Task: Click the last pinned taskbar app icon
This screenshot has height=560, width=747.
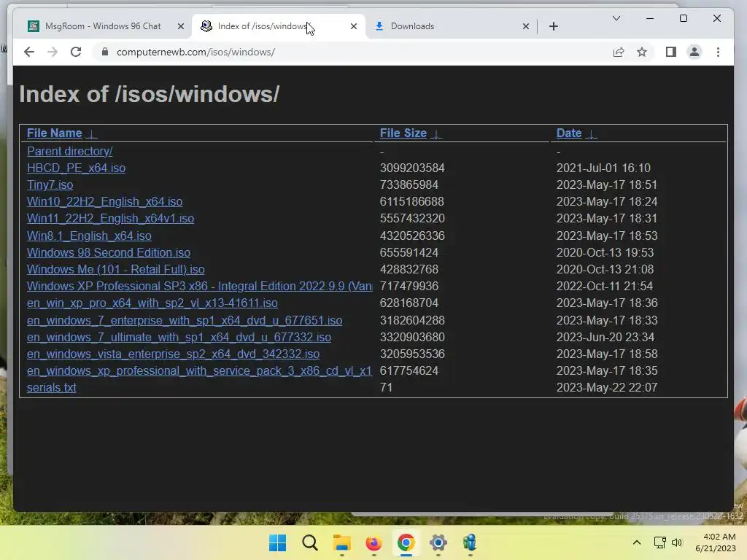Action: click(x=470, y=542)
